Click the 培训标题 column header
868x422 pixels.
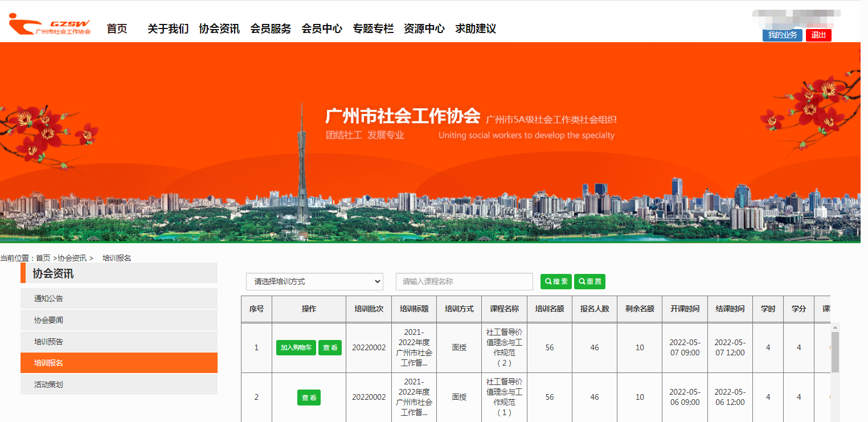pyautogui.click(x=414, y=309)
